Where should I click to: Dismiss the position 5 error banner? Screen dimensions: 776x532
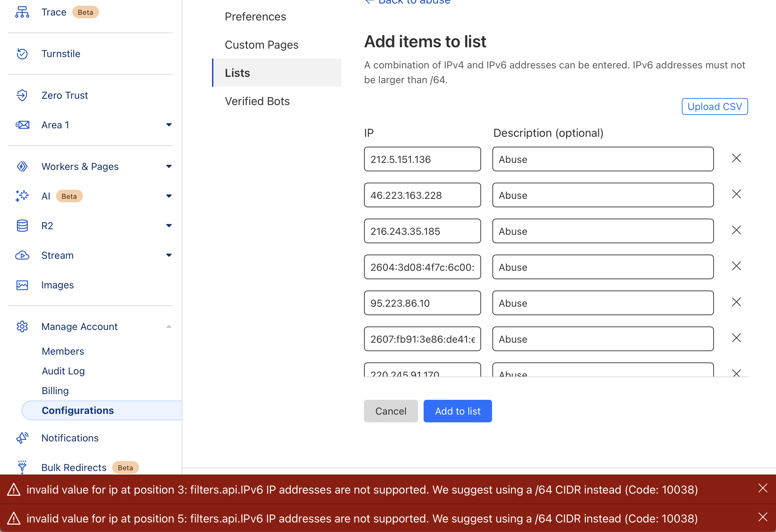(x=763, y=517)
